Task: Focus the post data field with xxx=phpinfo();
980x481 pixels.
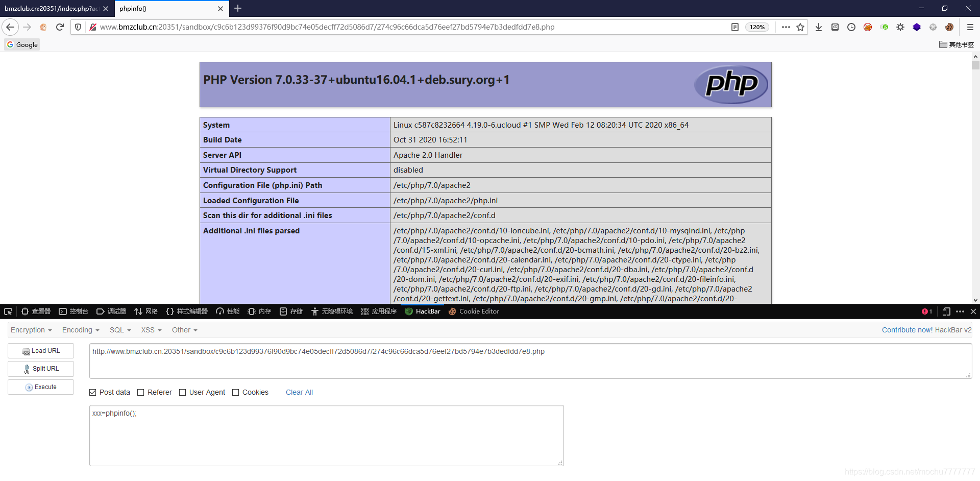Action: pyautogui.click(x=326, y=436)
